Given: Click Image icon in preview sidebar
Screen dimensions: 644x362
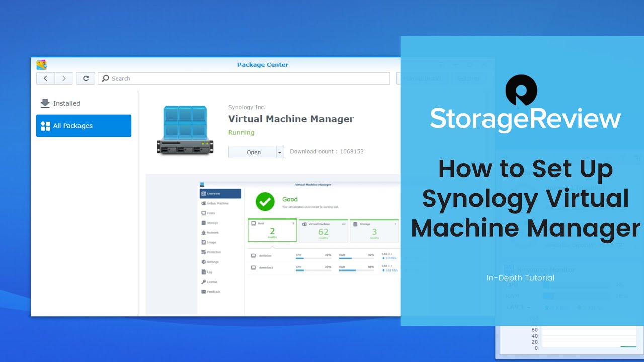Looking at the screenshot, I should tap(203, 242).
